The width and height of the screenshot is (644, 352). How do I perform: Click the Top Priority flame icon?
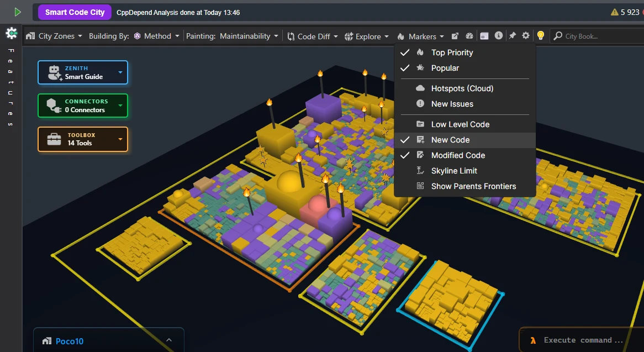[x=420, y=52]
